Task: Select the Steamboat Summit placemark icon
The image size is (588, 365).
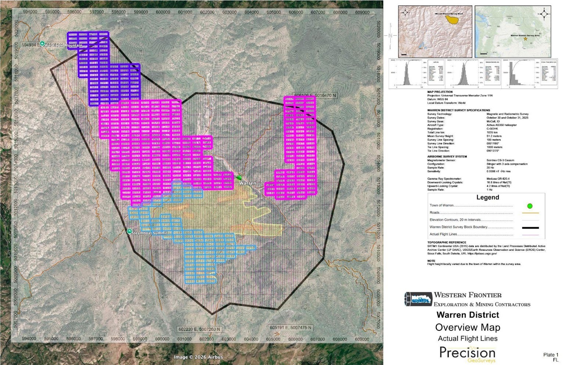Action: pyautogui.click(x=129, y=232)
